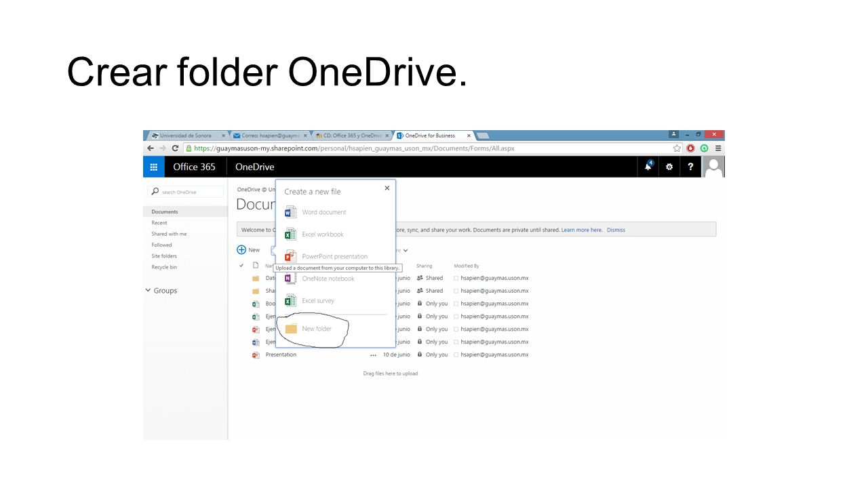Viewport: 868px width, 488px height.
Task: Choose the Excel survey icon
Action: pos(290,300)
